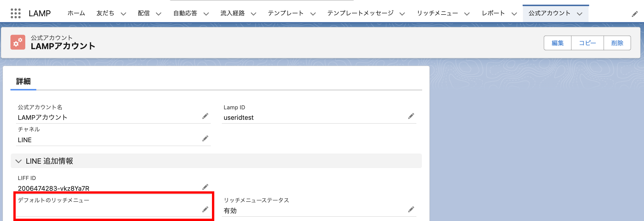Click the pencil icon to personalize navigation bar
644x221 pixels.
pos(635,14)
